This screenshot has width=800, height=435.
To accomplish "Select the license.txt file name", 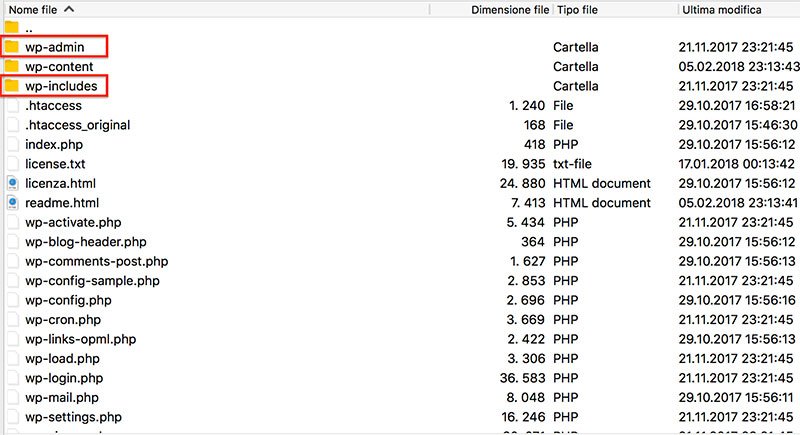I will click(x=55, y=164).
